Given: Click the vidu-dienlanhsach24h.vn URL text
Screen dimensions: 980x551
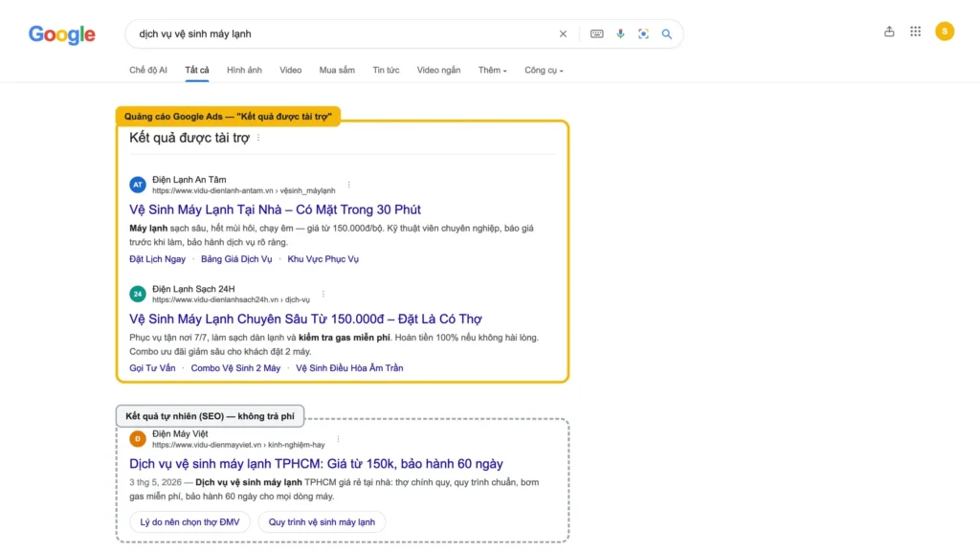Looking at the screenshot, I should pos(232,299).
